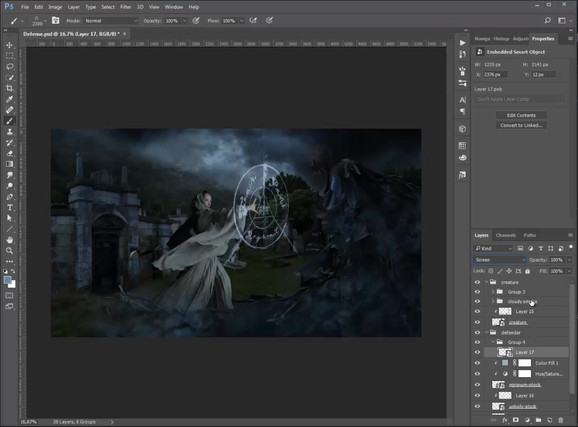Select the Path Selection tool
Image resolution: width=578 pixels, height=427 pixels.
(10, 218)
